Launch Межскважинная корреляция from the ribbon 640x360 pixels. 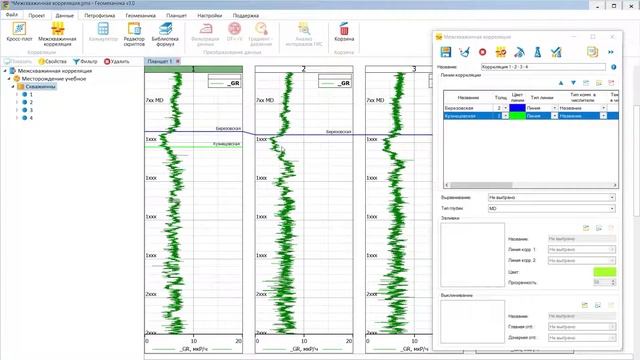click(x=57, y=33)
